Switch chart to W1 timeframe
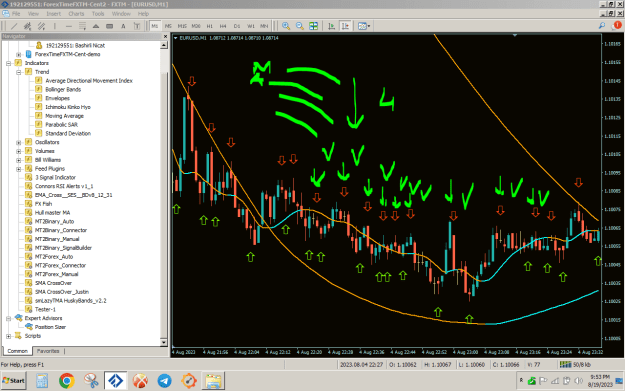The width and height of the screenshot is (625, 391). click(x=251, y=26)
